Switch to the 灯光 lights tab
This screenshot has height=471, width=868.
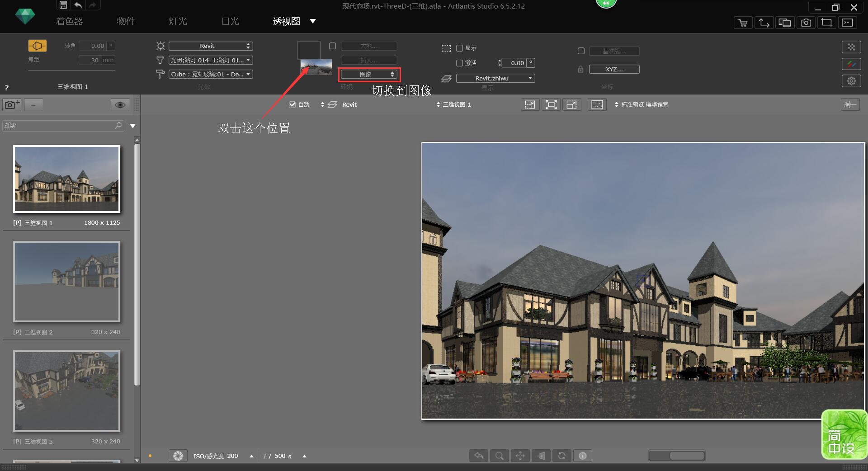tap(178, 21)
